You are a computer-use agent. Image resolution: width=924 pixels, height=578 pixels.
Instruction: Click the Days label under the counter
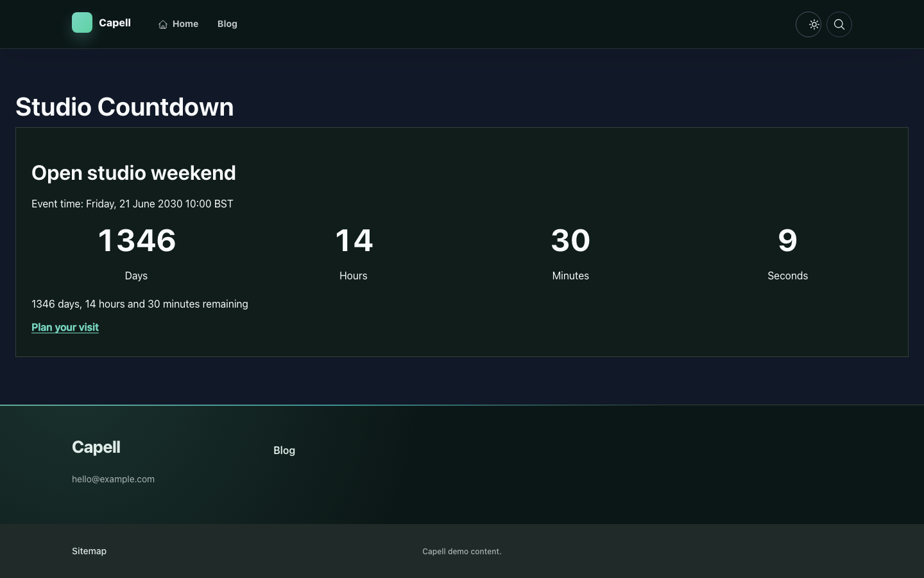pyautogui.click(x=136, y=276)
